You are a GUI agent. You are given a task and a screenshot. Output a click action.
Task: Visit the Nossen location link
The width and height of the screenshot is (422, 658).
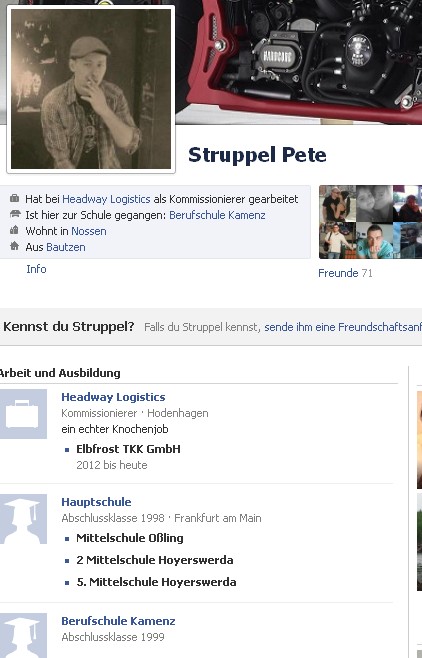89,231
